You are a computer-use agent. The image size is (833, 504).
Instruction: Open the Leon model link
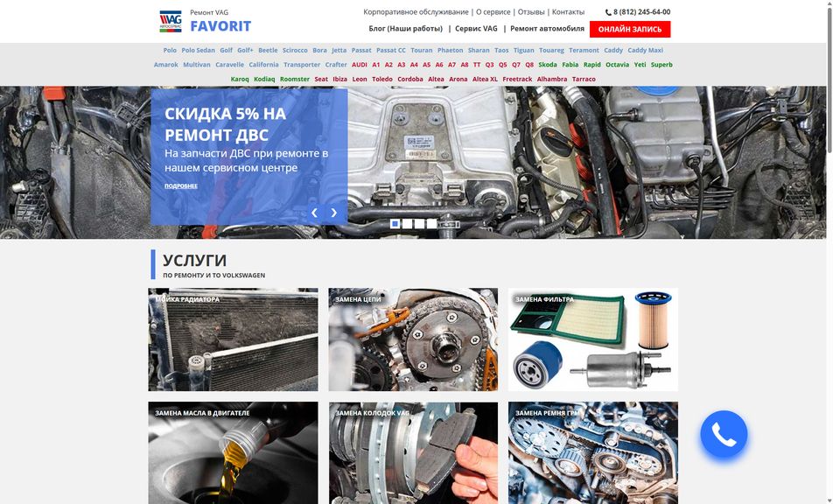click(360, 79)
